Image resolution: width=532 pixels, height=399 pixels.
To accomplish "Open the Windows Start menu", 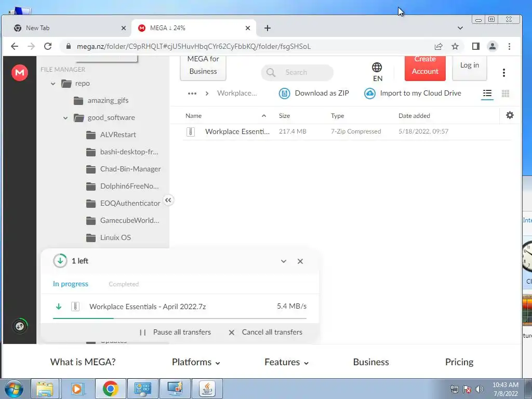I will pos(14,389).
